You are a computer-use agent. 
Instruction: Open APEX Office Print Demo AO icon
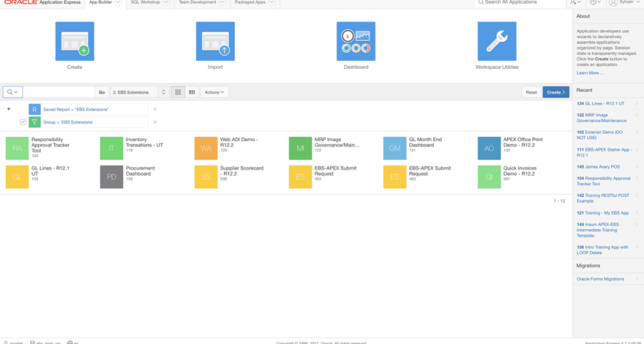click(489, 149)
